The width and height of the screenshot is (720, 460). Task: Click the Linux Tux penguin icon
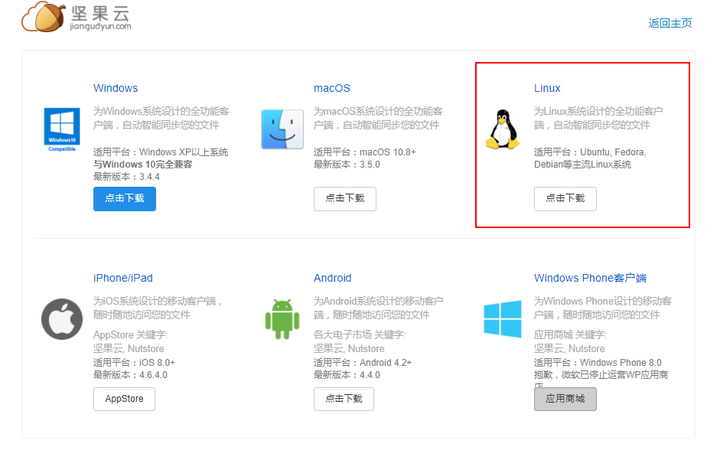coord(503,129)
